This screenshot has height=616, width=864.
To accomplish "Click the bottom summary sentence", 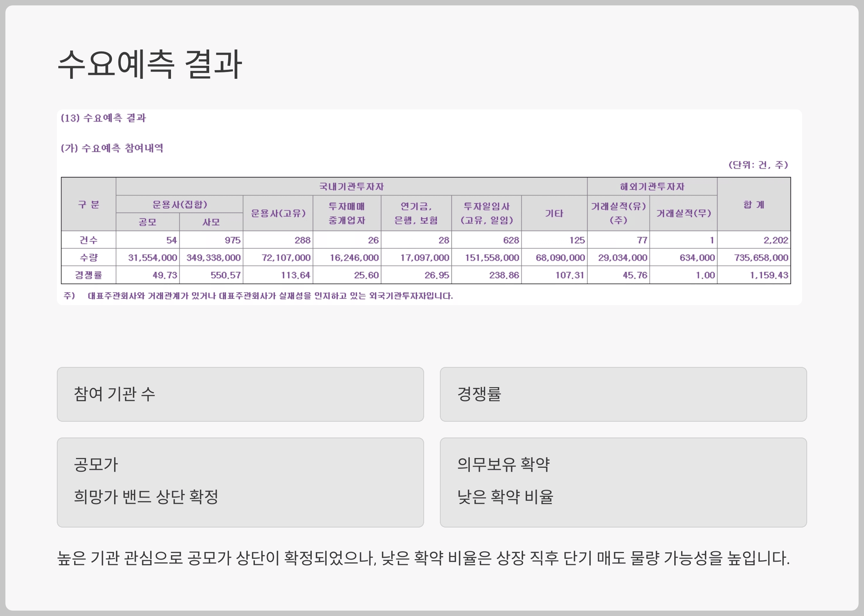I will coord(423,558).
